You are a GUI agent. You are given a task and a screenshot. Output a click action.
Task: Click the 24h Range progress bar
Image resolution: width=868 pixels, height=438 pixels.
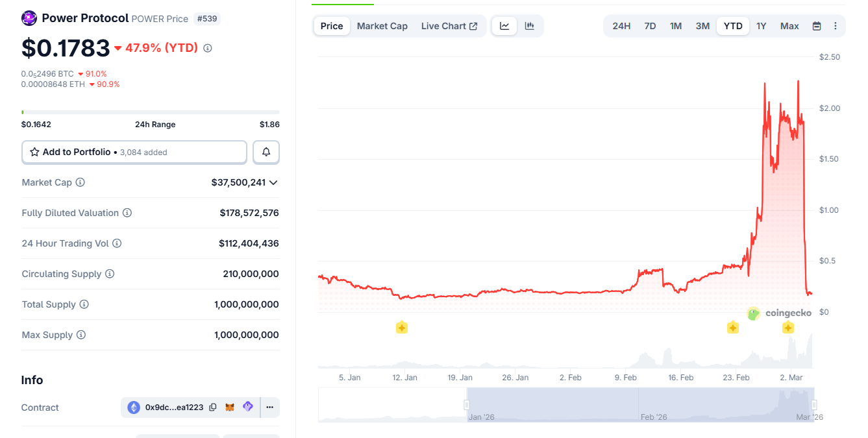click(151, 112)
